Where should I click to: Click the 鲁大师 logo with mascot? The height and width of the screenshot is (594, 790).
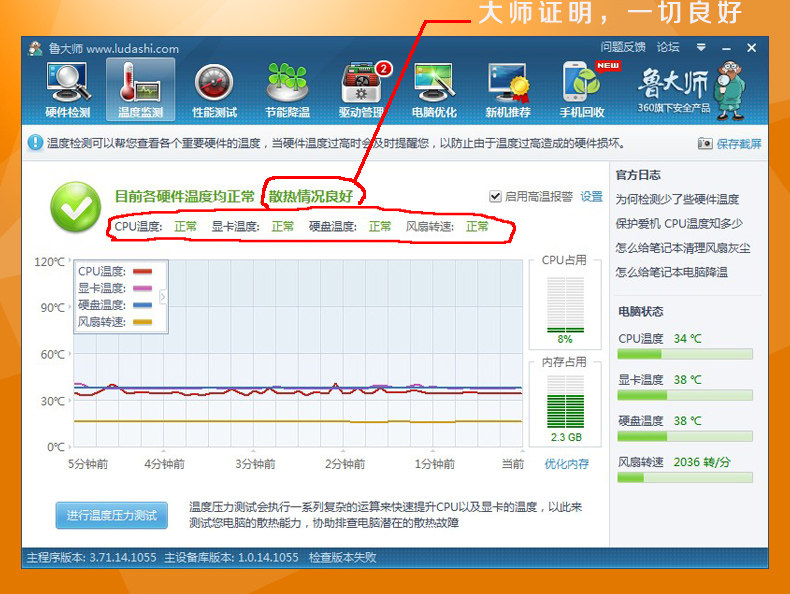click(x=691, y=91)
